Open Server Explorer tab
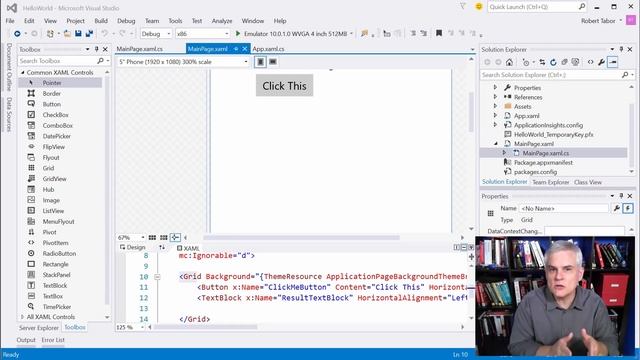 (39, 327)
